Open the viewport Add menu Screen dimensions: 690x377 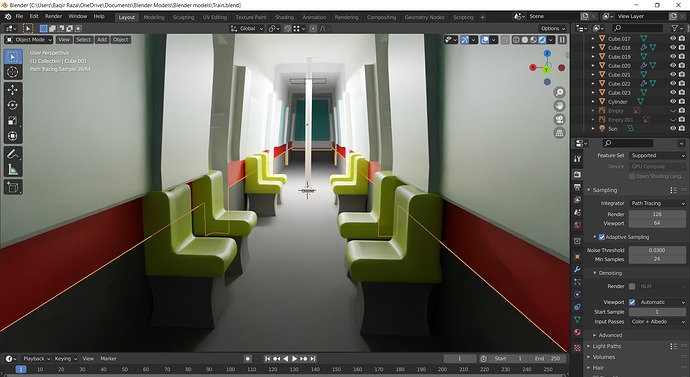tap(102, 40)
